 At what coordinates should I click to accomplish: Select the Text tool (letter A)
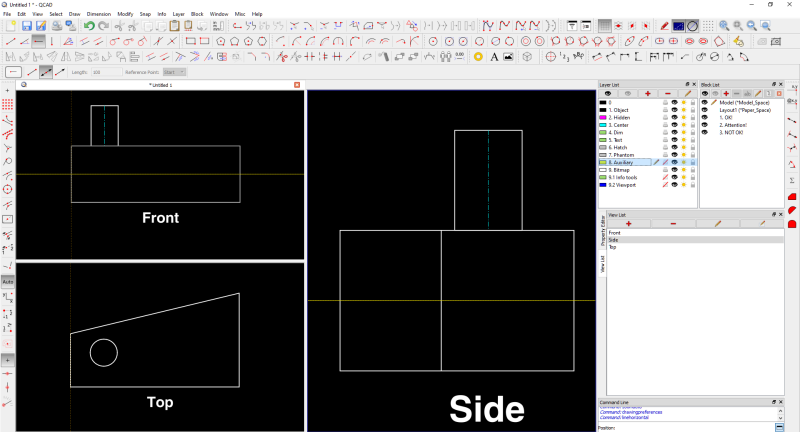pyautogui.click(x=493, y=57)
